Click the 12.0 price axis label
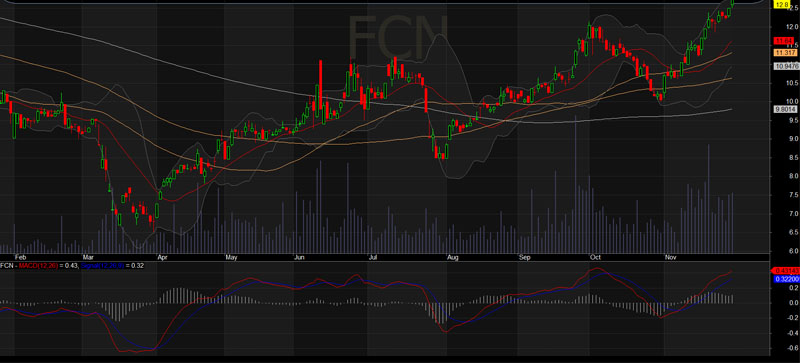The image size is (800, 363). point(792,27)
